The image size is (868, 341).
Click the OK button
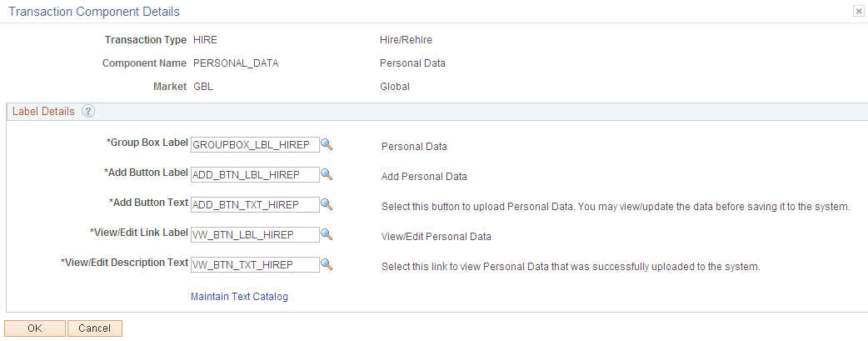(35, 328)
